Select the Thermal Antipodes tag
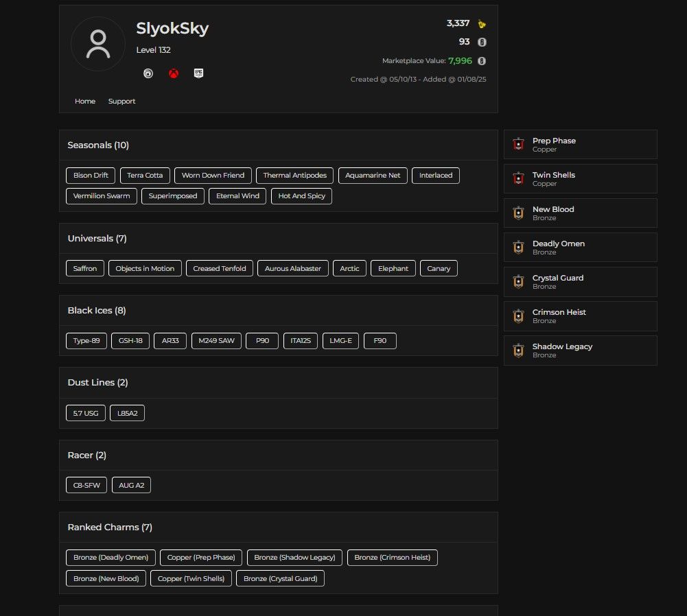Image resolution: width=687 pixels, height=616 pixels. 295,175
